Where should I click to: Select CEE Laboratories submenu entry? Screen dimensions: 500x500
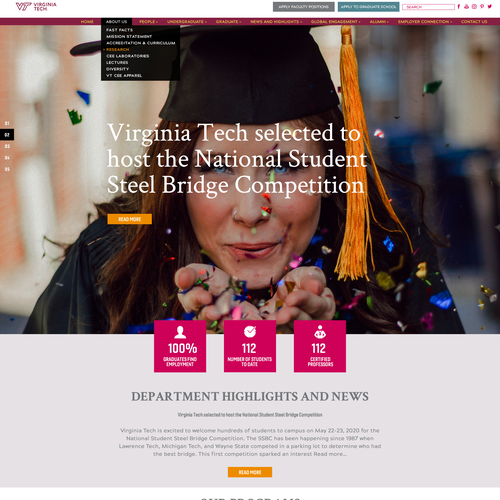click(x=128, y=56)
